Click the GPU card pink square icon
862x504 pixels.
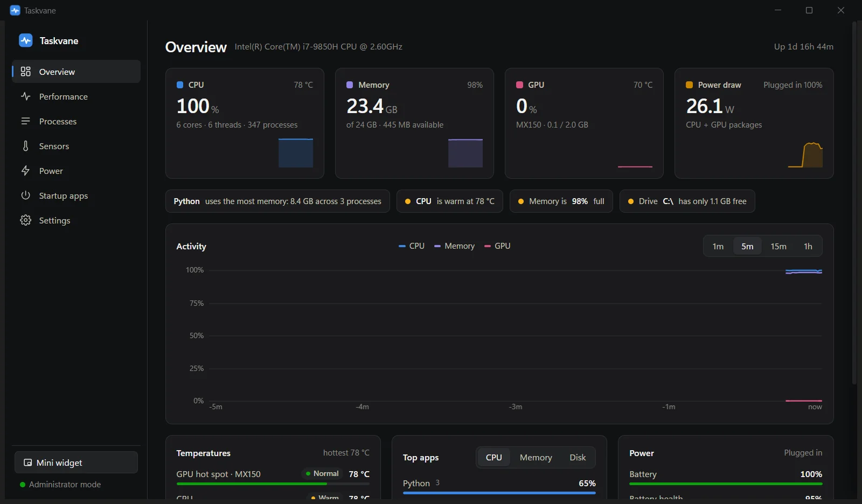[519, 85]
